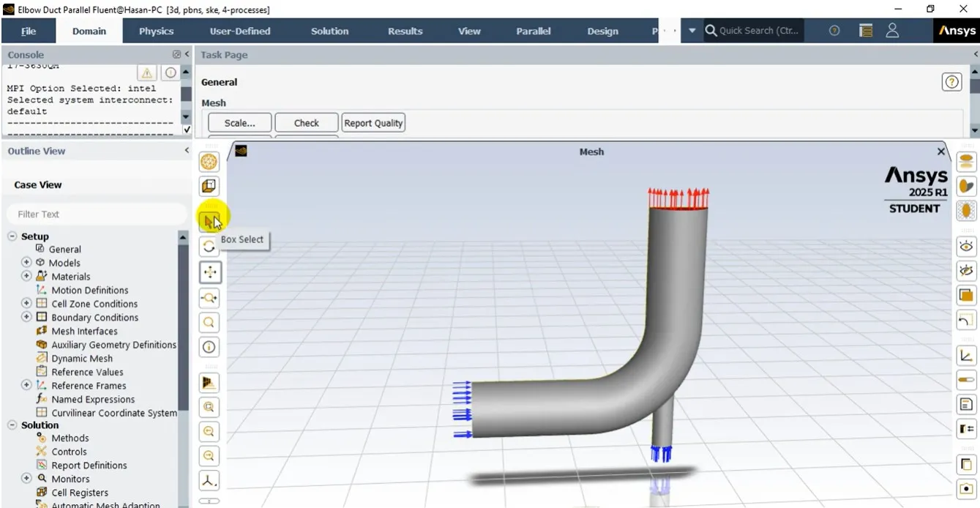Click the Filter Text outline field
The image size is (980, 508).
coord(97,214)
